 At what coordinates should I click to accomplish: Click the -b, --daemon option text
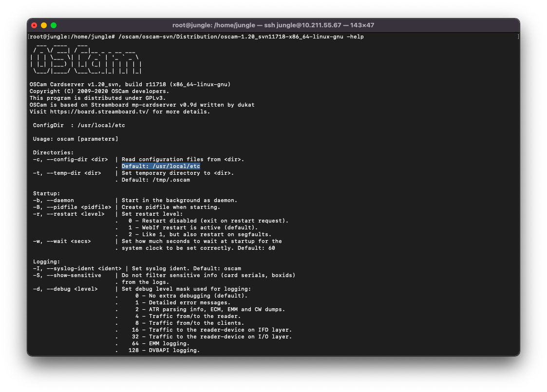pyautogui.click(x=54, y=200)
